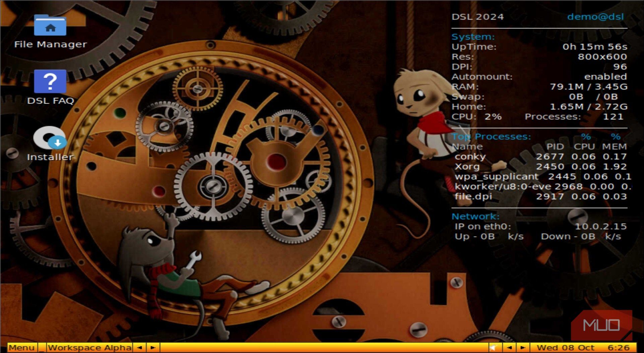Click the MUO logo watermark
644x353 pixels.
(x=601, y=325)
